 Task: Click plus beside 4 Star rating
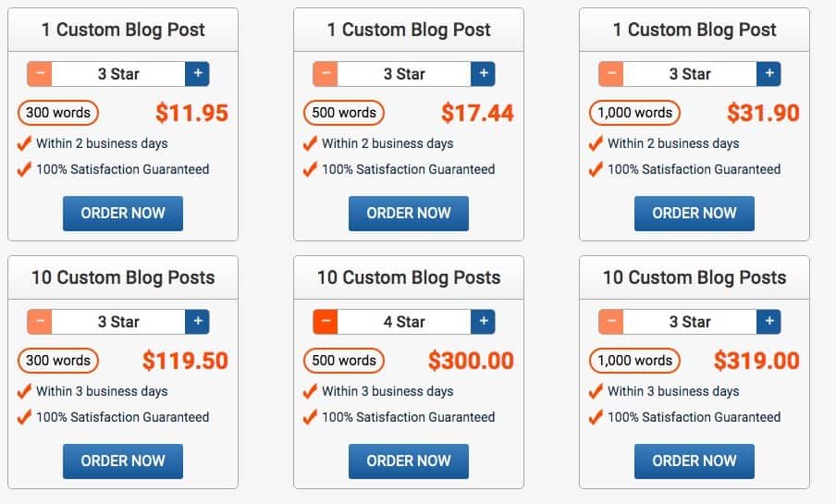pyautogui.click(x=483, y=322)
